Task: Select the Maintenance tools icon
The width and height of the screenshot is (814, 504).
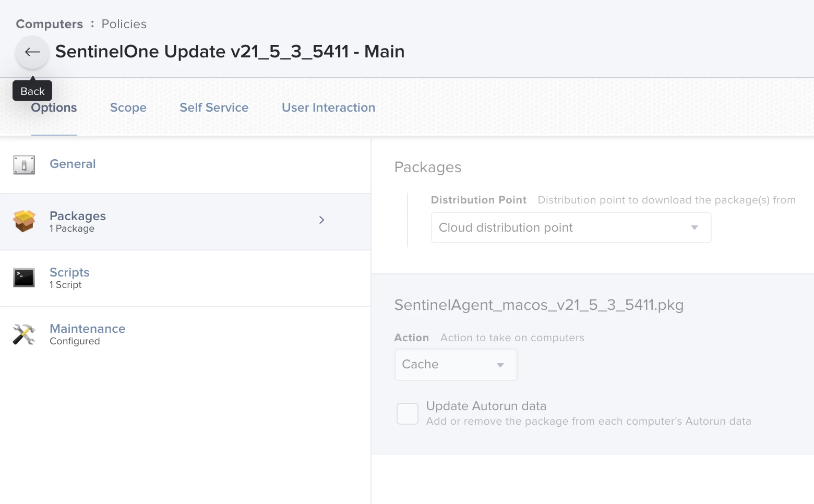Action: (x=24, y=334)
